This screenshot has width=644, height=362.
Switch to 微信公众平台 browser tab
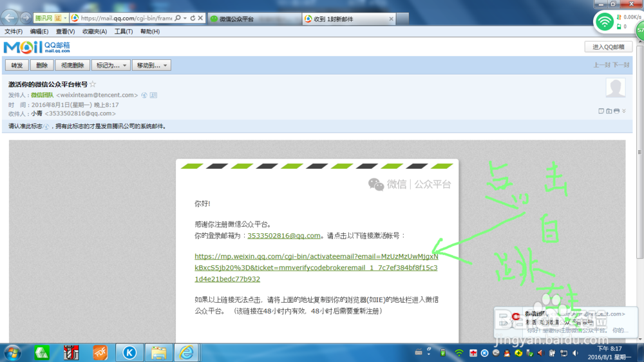[x=254, y=19]
